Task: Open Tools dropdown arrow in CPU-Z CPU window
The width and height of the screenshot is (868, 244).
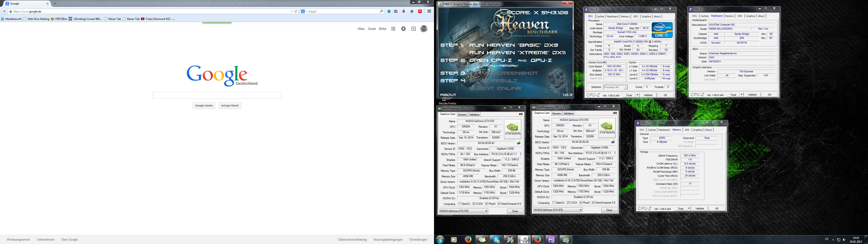Action: coord(637,95)
